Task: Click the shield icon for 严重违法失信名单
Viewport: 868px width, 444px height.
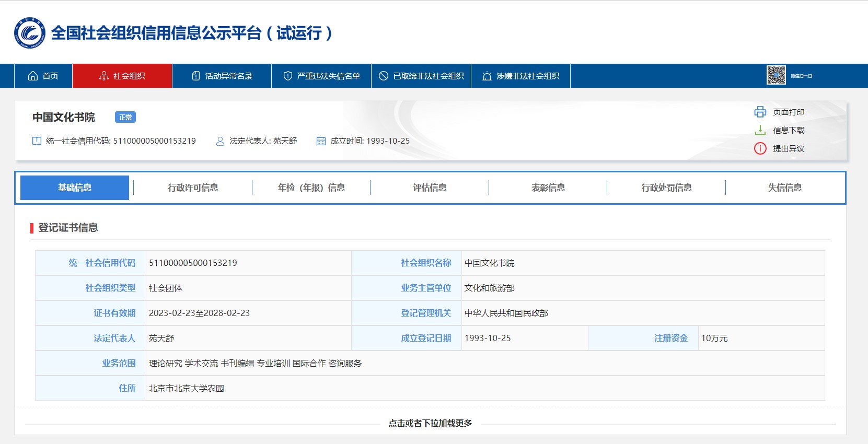Action: point(287,76)
